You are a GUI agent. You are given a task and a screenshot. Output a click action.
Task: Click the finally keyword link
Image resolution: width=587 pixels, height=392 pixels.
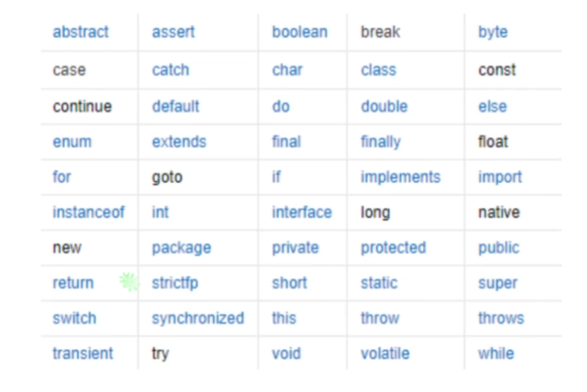pyautogui.click(x=381, y=143)
